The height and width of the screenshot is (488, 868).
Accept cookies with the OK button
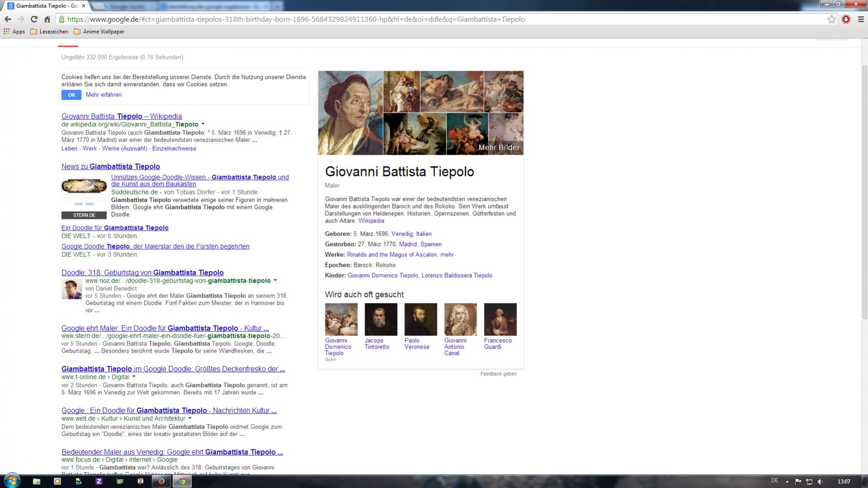(71, 95)
